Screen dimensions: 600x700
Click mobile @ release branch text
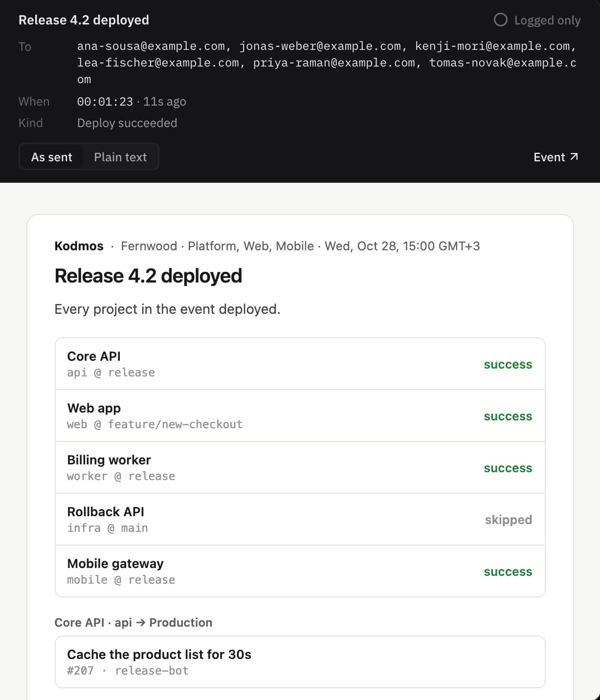tap(121, 580)
